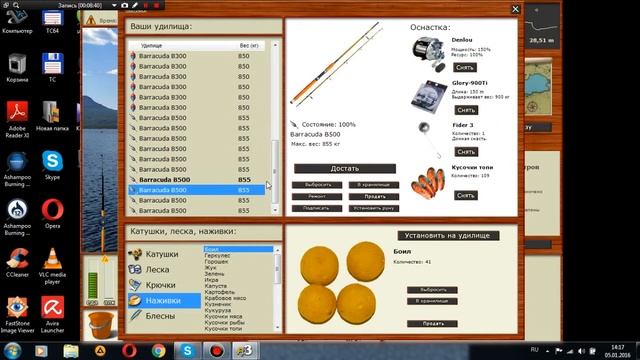Pause recording with the red pause icon
This screenshot has height=360, width=640.
[x=146, y=5]
